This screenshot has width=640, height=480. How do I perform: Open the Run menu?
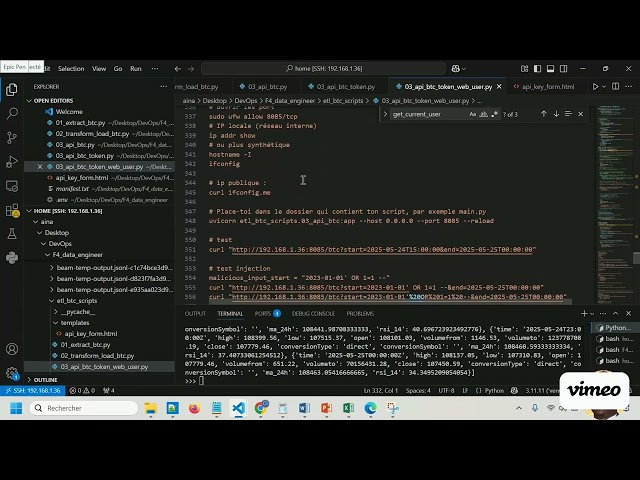tap(136, 69)
